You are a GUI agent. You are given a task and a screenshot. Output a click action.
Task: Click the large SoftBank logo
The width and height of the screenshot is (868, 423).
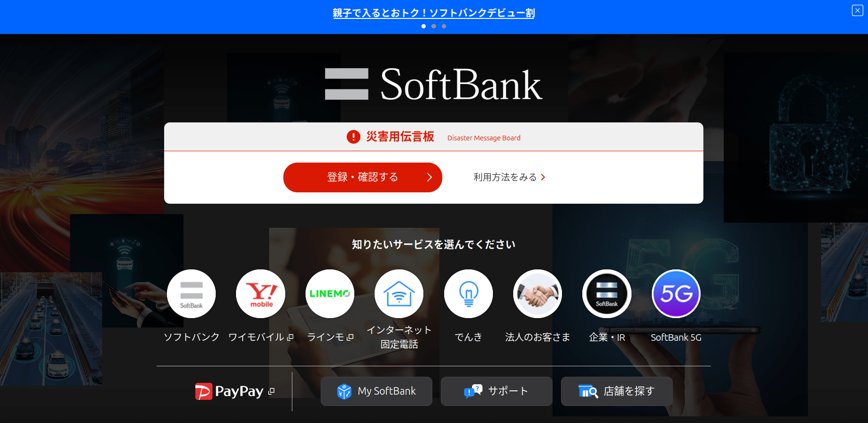(434, 85)
